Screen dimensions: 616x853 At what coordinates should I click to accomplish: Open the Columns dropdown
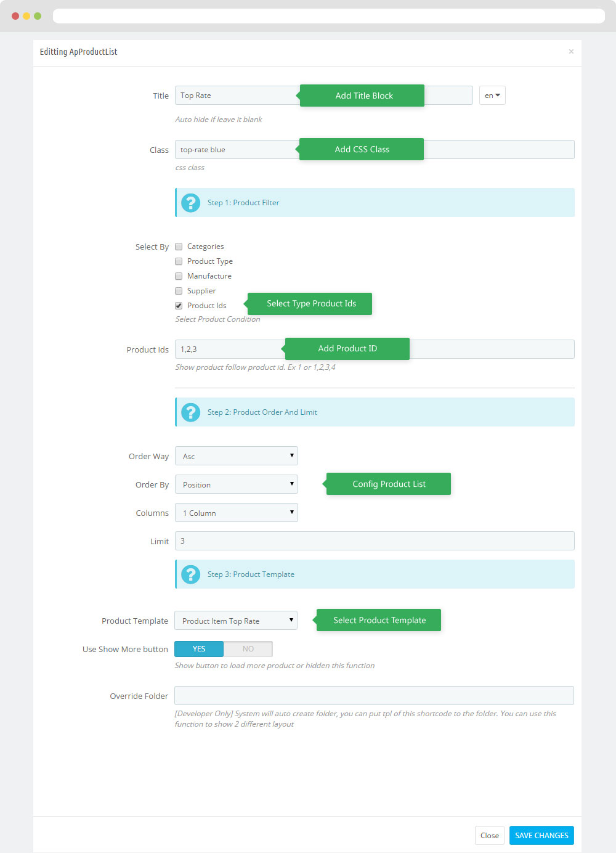coord(237,513)
